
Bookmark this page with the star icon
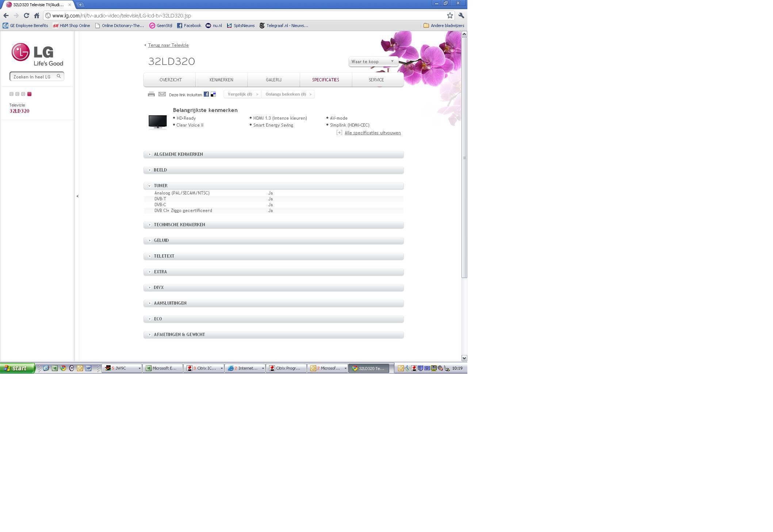coord(450,16)
